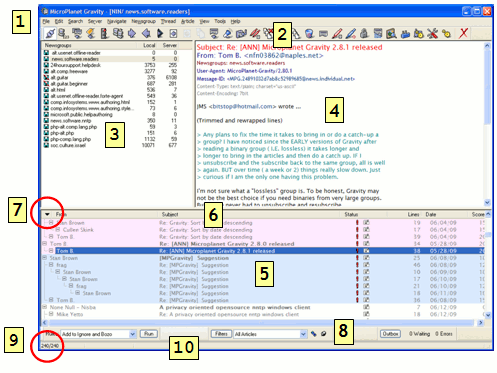Screen dimensions: 497x373
Task: Collapse Tom B. Gravity 2.8.0 released thread
Action: pos(44,244)
